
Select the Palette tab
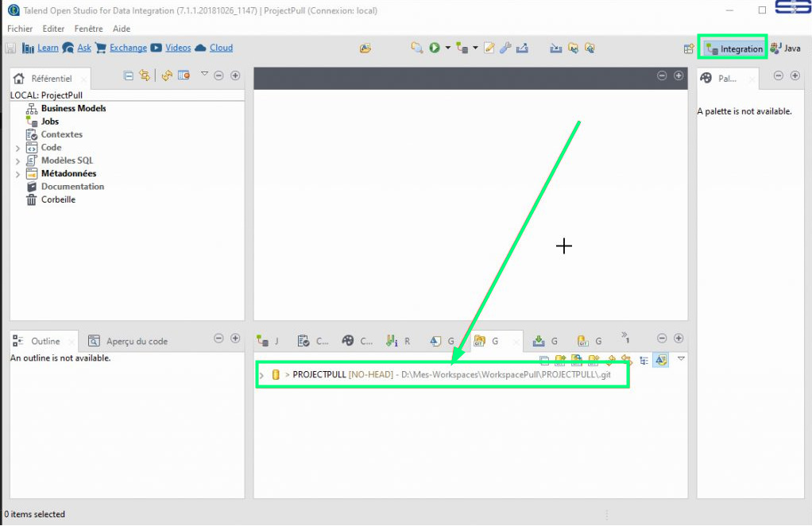(727, 78)
